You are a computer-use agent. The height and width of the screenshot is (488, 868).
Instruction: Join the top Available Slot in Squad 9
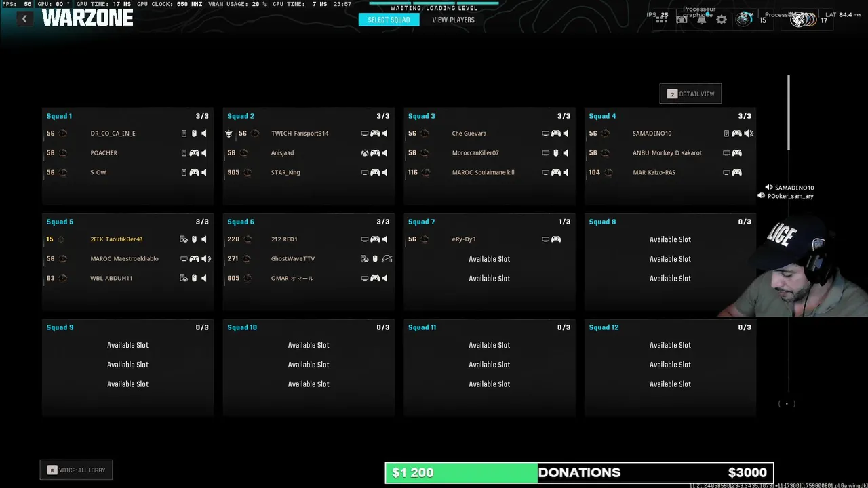[127, 345]
